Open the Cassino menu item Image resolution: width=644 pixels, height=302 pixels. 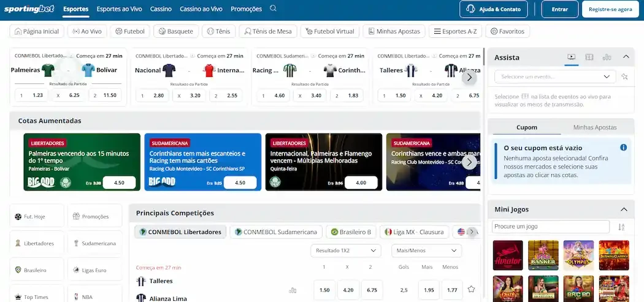(161, 9)
